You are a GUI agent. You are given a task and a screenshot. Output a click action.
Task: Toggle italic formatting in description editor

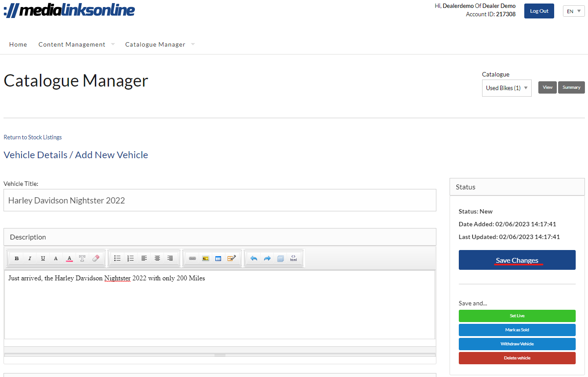pyautogui.click(x=30, y=258)
